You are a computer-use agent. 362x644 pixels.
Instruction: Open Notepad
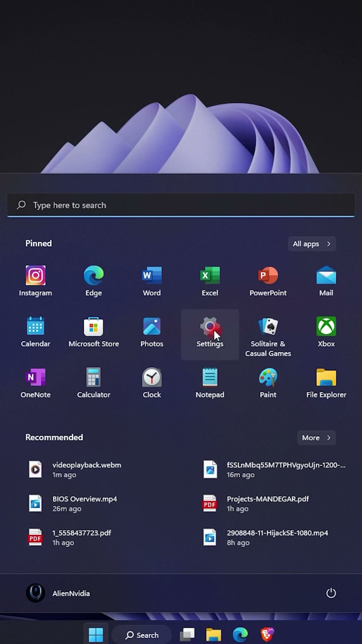pos(210,383)
